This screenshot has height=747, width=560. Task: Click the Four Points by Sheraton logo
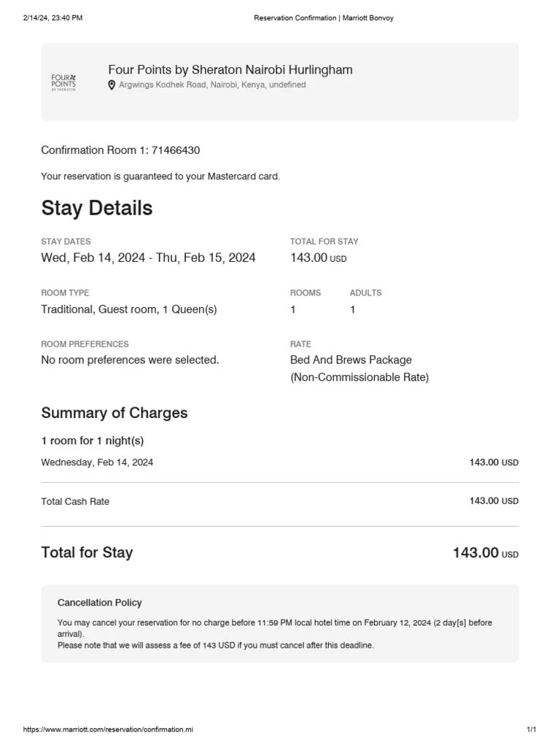[63, 82]
